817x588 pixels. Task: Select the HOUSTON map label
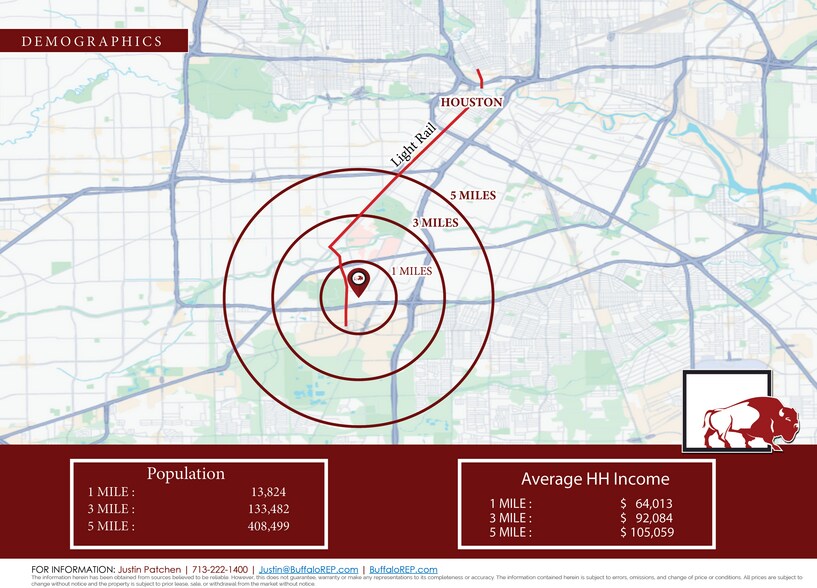[472, 102]
